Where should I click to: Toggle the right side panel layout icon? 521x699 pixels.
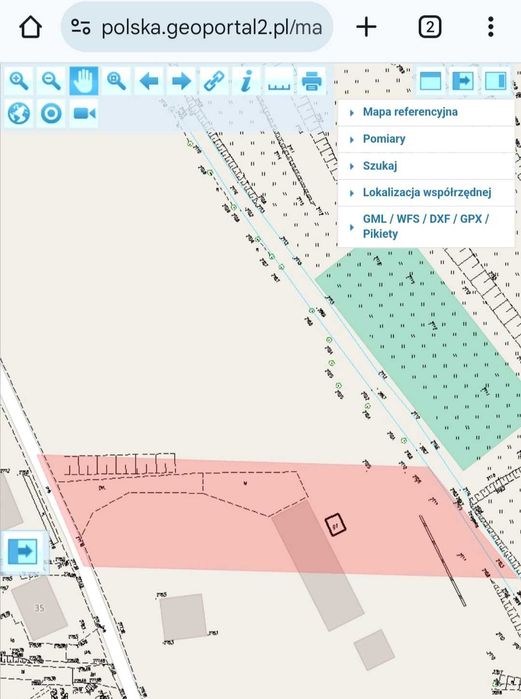(496, 81)
